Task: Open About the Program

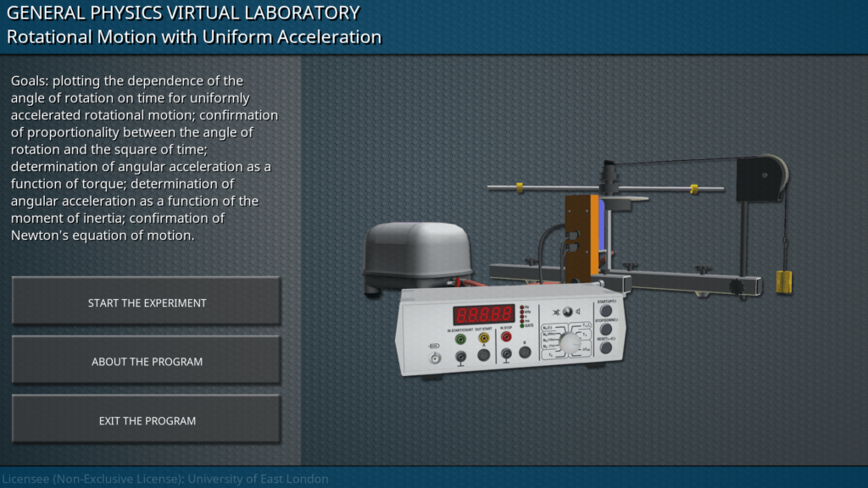Action: (x=147, y=362)
